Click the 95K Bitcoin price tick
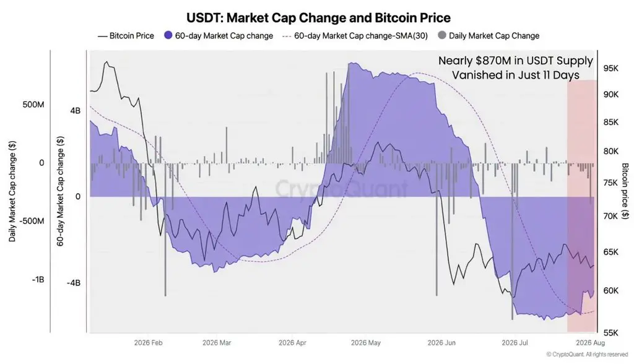The height and width of the screenshot is (364, 634). [610, 68]
